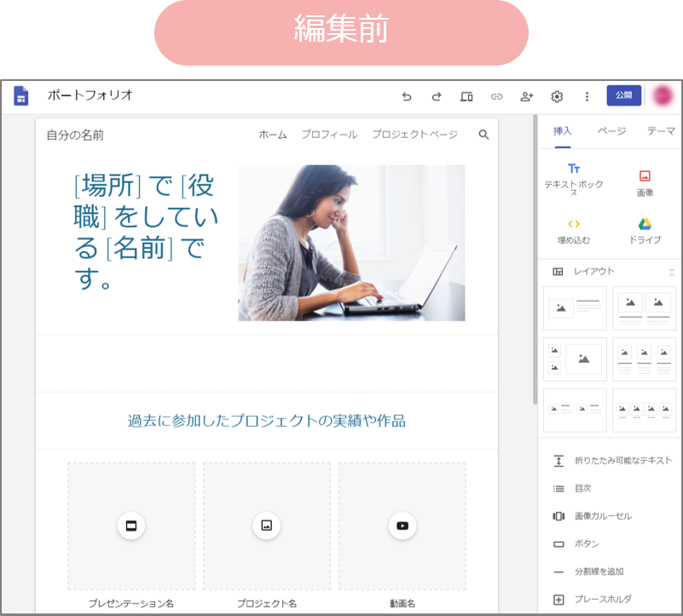Image resolution: width=683 pixels, height=616 pixels.
Task: Select the 動画名 caption
Action: (x=402, y=603)
